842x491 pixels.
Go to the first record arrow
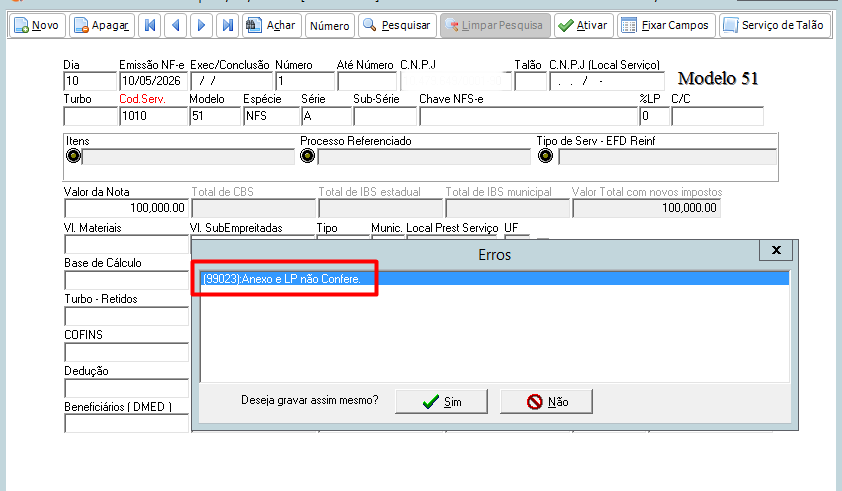point(150,25)
